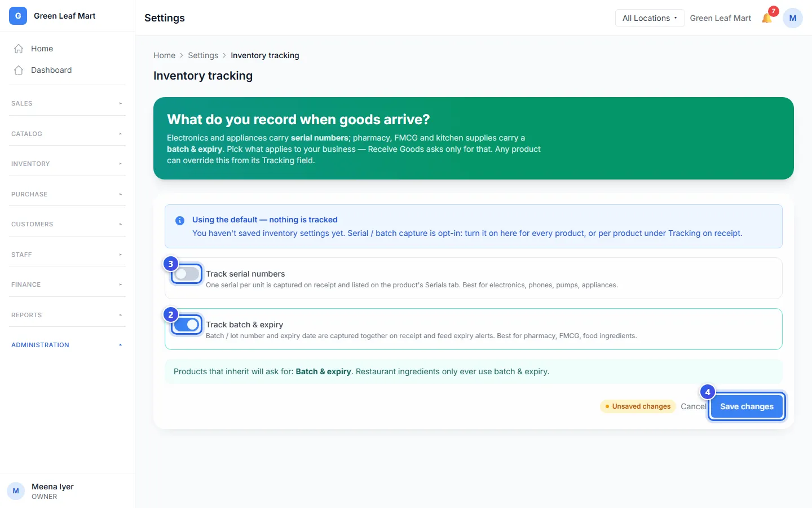Click the Settings breadcrumb link
Screen dimensions: 812x508
point(203,55)
